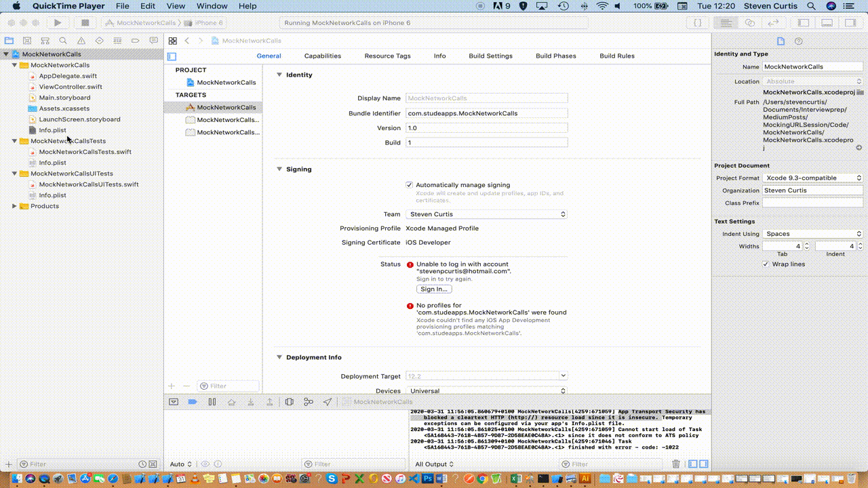Hide project and targets list
The height and width of the screenshot is (488, 868).
click(172, 56)
